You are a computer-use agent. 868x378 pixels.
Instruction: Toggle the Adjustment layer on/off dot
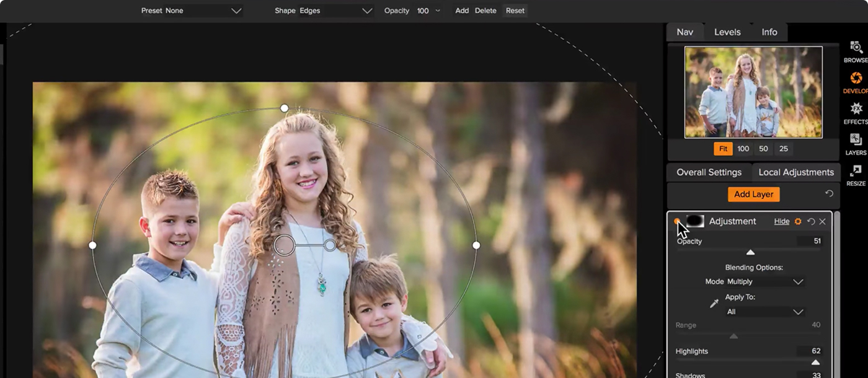coord(676,221)
